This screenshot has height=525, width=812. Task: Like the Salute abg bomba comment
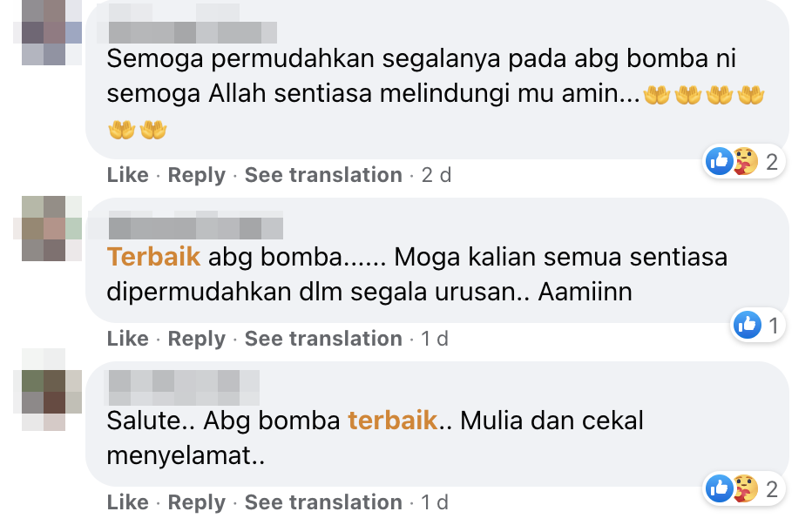pos(127,502)
